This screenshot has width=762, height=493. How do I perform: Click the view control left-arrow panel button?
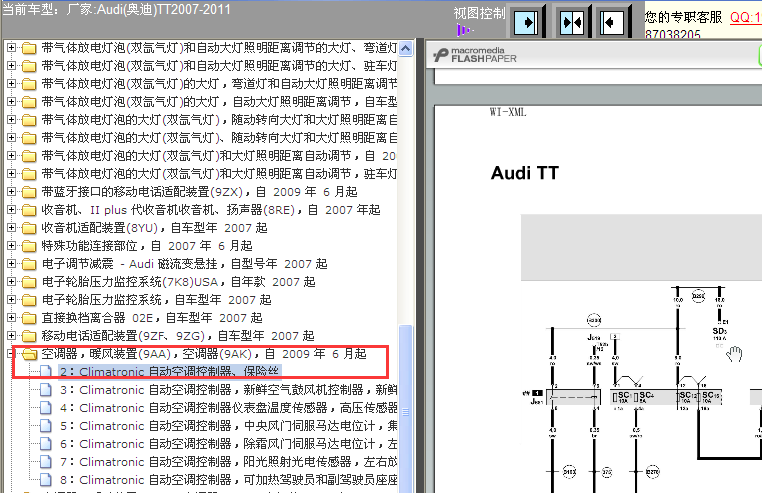[611, 22]
